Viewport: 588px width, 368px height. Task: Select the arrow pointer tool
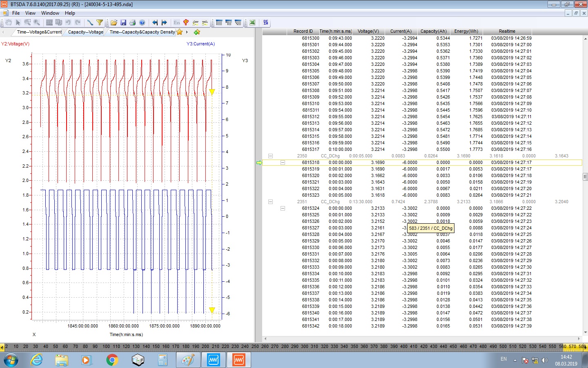tap(18, 22)
